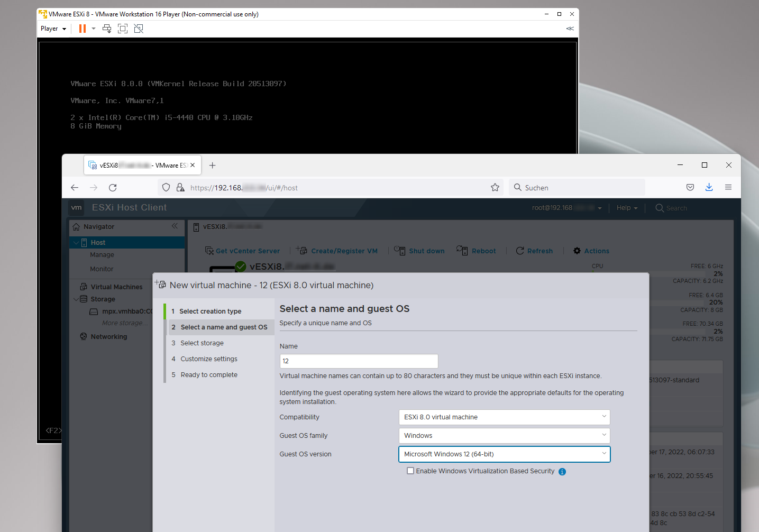Expand the Guest OS family dropdown

(504, 436)
